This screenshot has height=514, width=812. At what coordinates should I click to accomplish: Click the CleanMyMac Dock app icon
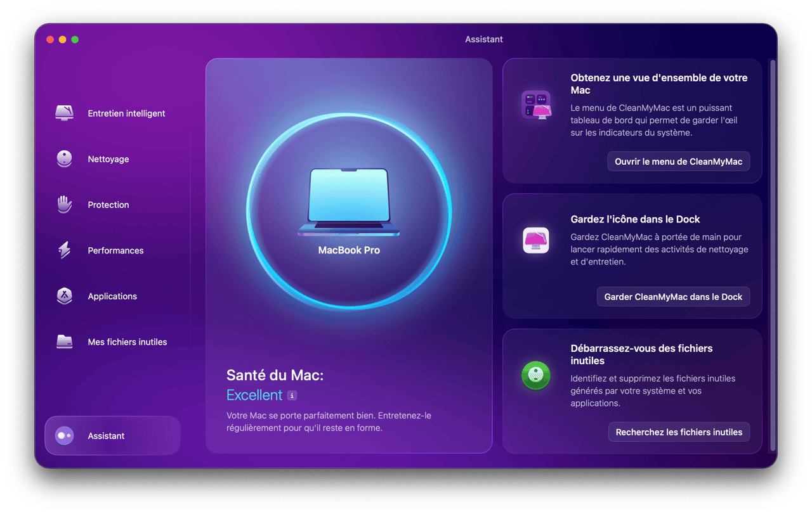[x=536, y=240]
